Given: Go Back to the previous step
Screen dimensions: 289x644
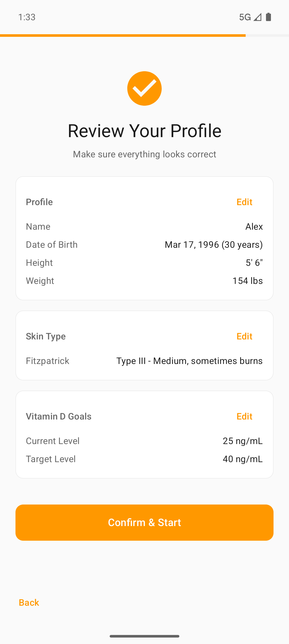Looking at the screenshot, I should (x=29, y=602).
